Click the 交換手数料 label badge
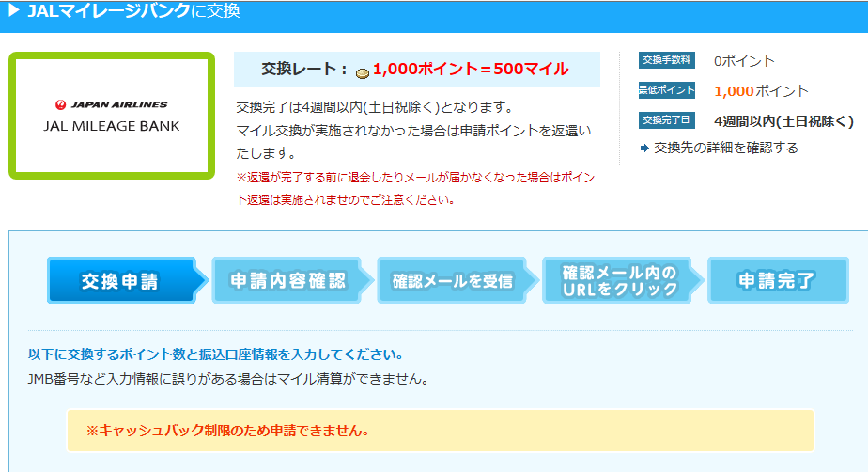868x472 pixels. pyautogui.click(x=667, y=60)
